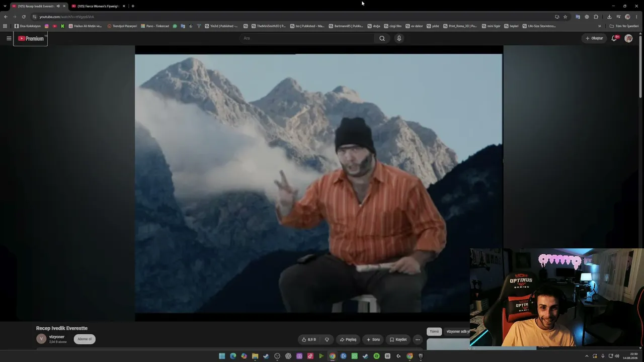This screenshot has height=362, width=644.
Task: Subscribe with the Abone ol button
Action: pyautogui.click(x=85, y=339)
